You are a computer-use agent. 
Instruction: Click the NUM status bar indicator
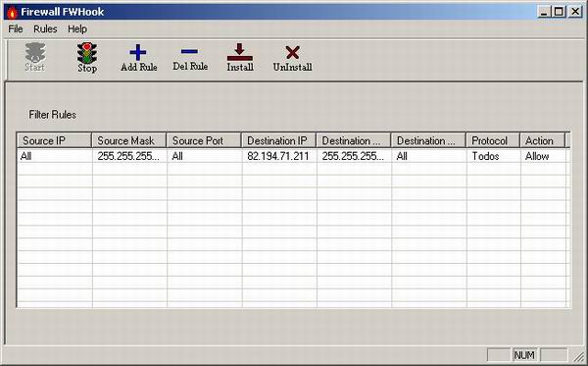(x=524, y=355)
